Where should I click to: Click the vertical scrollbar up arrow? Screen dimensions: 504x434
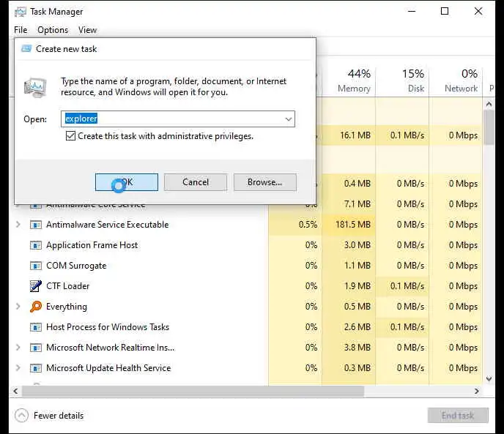(489, 104)
